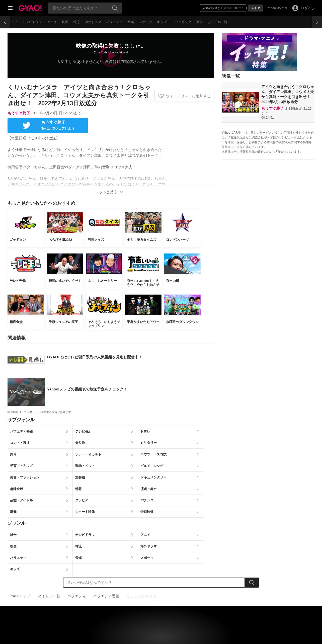This screenshot has height=644, width=322.
Task: Click the GYAO! logo
Action: pyautogui.click(x=30, y=8)
